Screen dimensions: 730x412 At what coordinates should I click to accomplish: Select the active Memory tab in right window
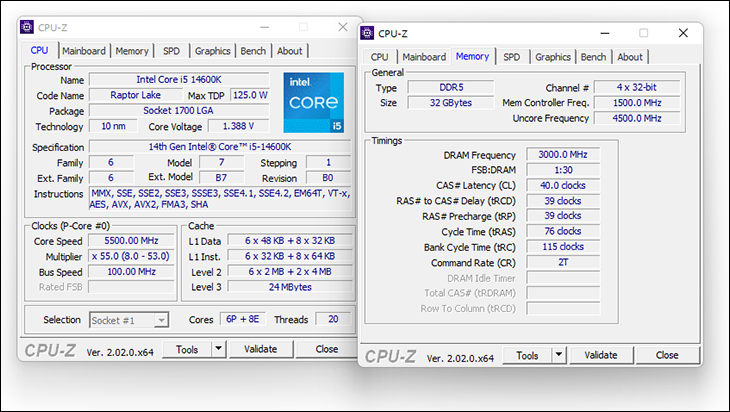[472, 56]
